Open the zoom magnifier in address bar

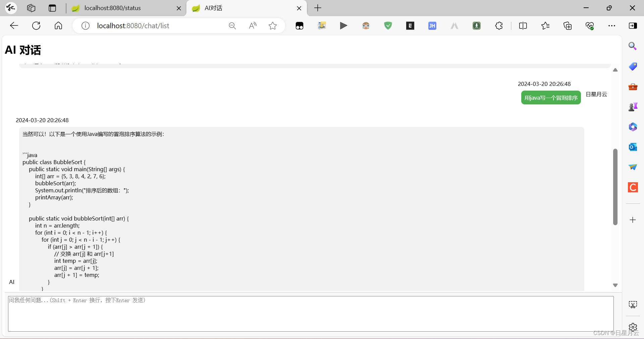232,26
